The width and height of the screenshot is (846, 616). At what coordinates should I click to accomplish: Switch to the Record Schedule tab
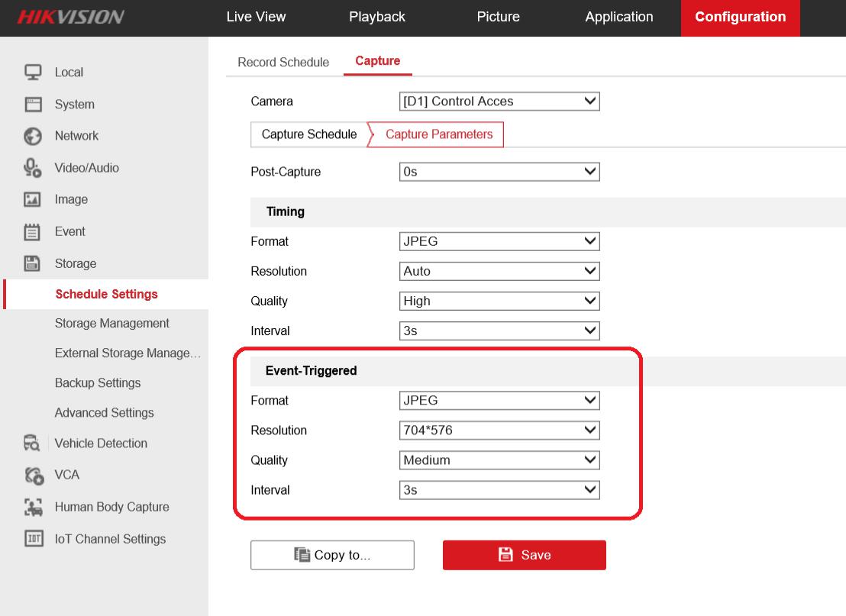283,63
